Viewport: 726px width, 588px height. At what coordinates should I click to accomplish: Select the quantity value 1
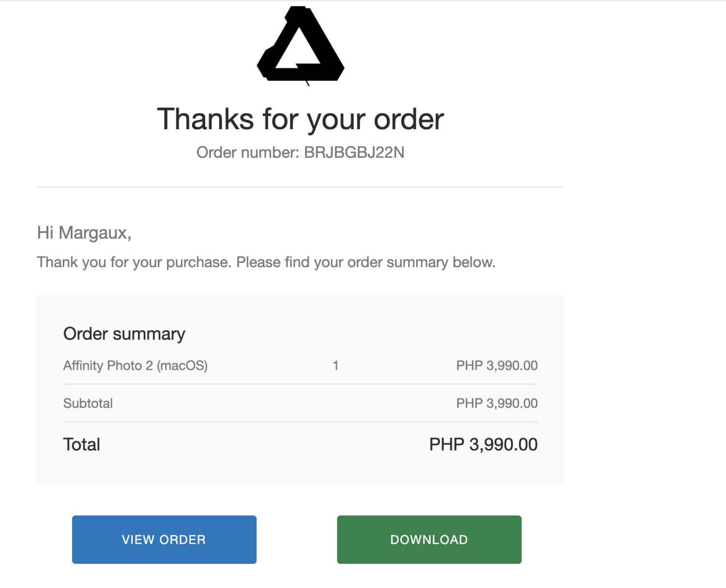pos(335,365)
